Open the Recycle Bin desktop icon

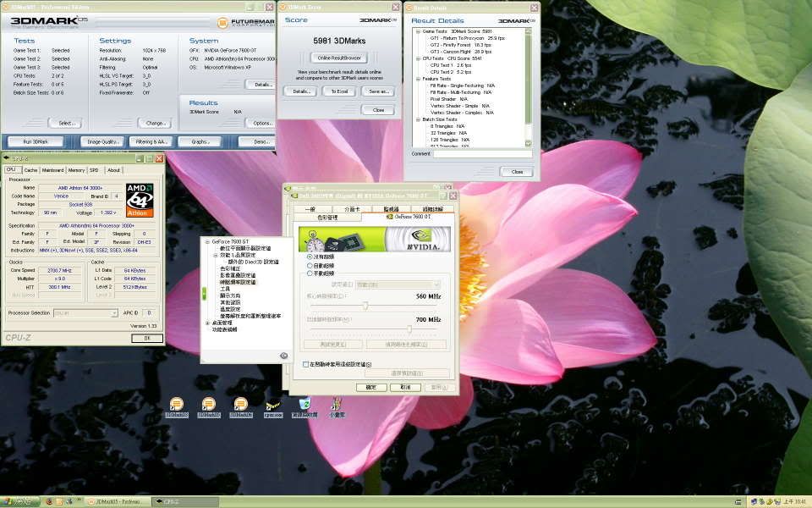click(x=304, y=406)
